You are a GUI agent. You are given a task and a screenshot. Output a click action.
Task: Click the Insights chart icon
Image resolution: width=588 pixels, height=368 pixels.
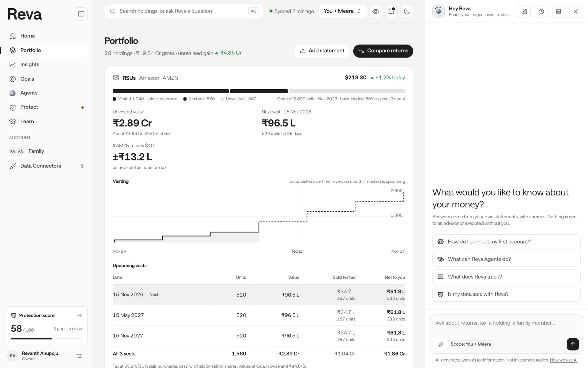point(13,64)
